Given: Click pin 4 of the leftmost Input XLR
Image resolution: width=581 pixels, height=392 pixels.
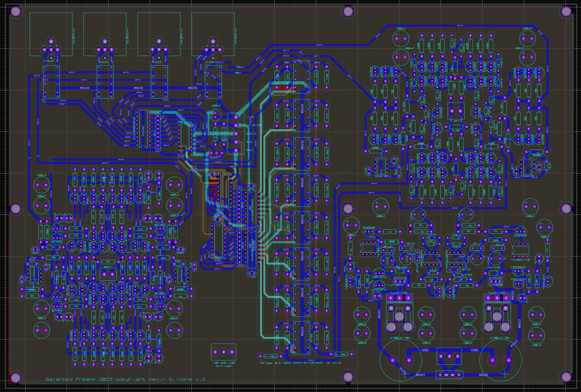Looking at the screenshot, I should click(51, 42).
